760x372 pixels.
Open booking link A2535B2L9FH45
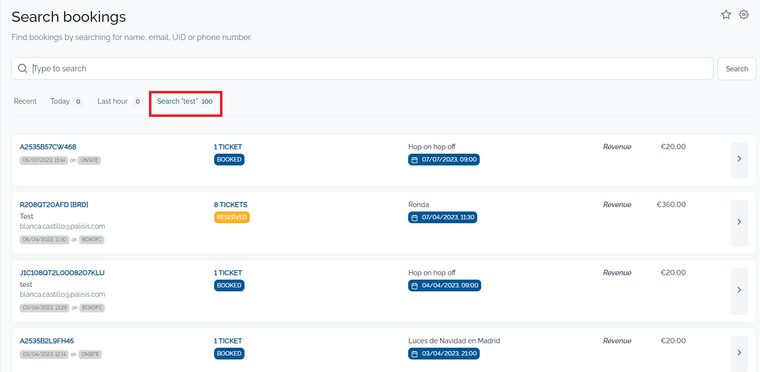[x=47, y=340]
